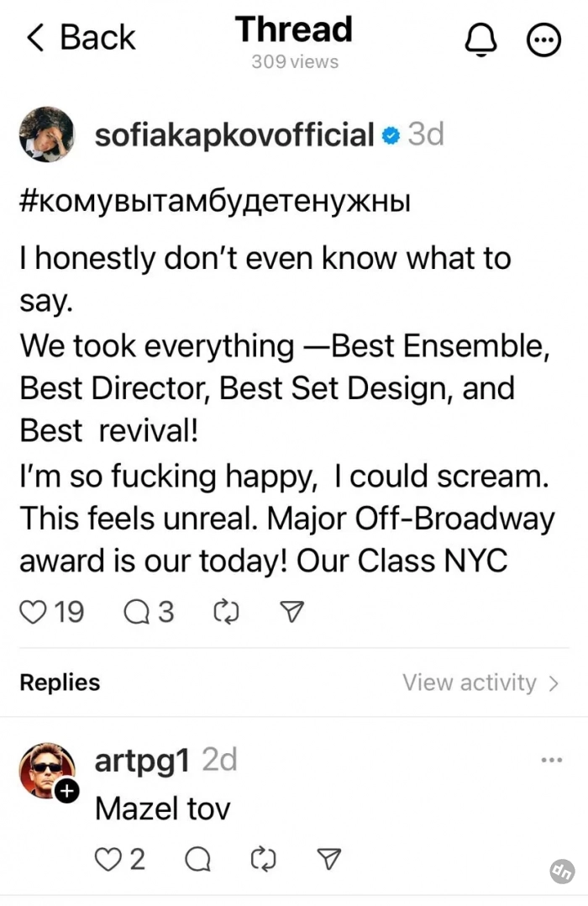Tap the Russian hashtag link
The image size is (588, 906).
pos(214,204)
